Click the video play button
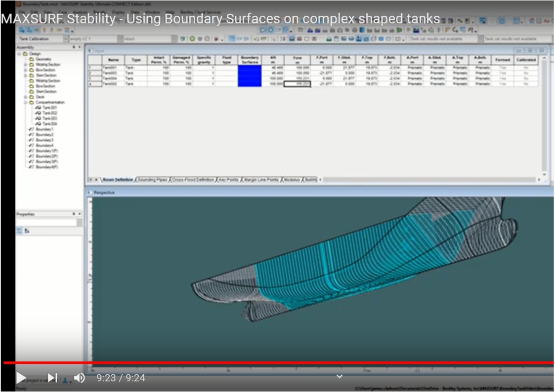Image resolution: width=555 pixels, height=392 pixels. click(21, 378)
